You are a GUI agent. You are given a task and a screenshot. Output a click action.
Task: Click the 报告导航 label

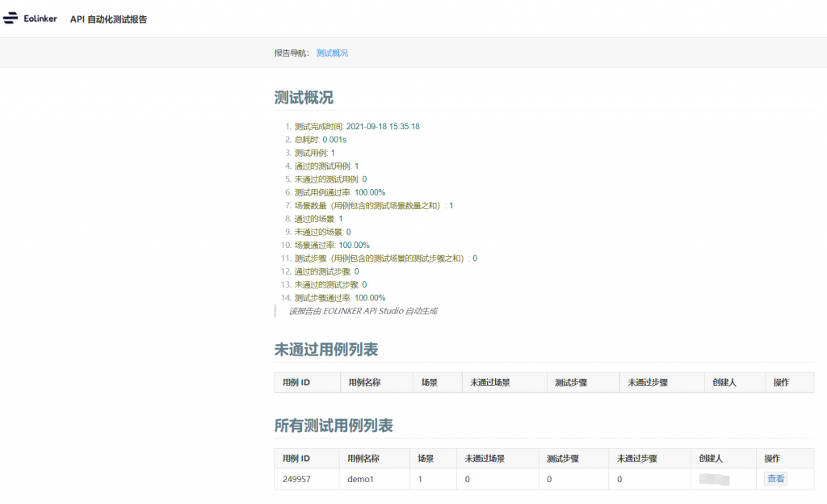(x=292, y=53)
